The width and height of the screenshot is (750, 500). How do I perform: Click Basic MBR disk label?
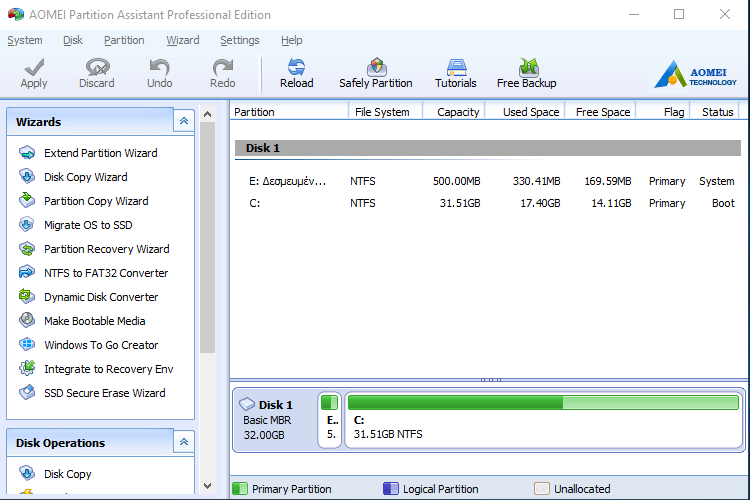tap(267, 420)
